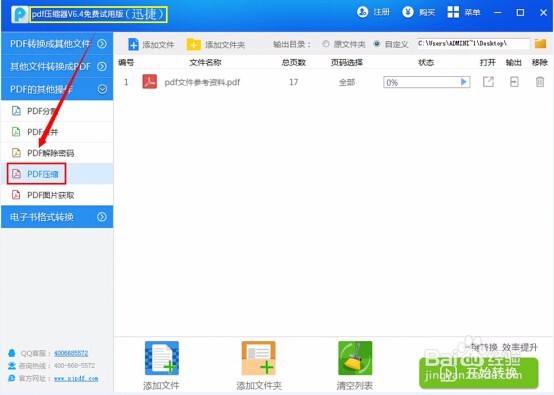Image resolution: width=554 pixels, height=395 pixels.
Task: Open the 其他文件转换成PDF category
Action: point(57,66)
